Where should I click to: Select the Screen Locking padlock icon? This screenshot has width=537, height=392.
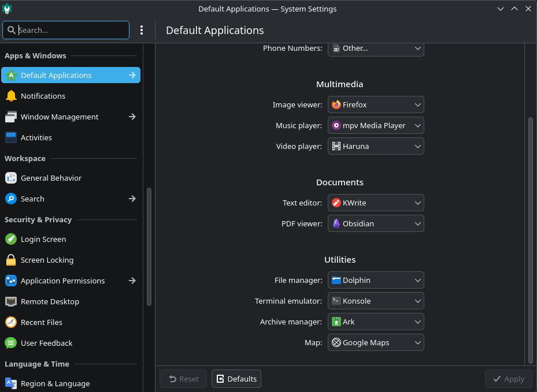[11, 260]
